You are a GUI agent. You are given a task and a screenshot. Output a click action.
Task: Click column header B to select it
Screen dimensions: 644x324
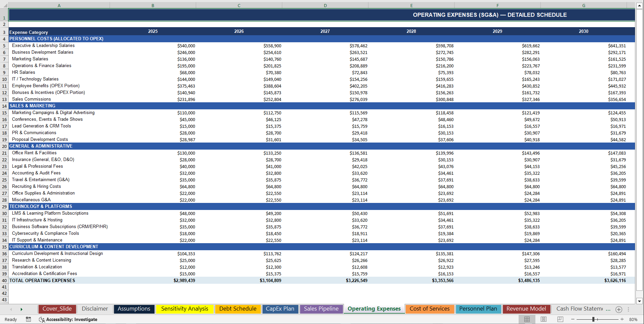(153, 5)
